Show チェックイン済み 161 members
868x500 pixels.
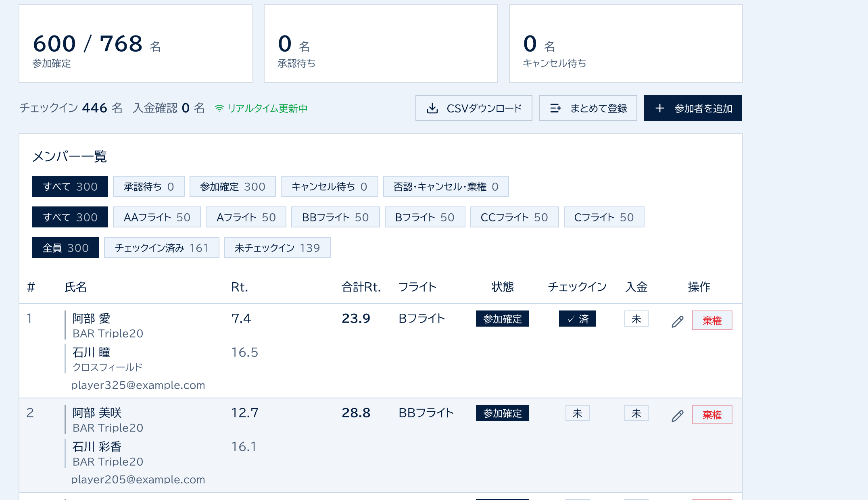tap(162, 248)
